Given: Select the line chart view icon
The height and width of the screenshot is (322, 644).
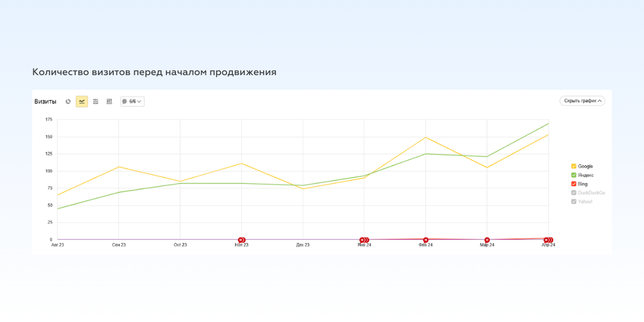Looking at the screenshot, I should (82, 101).
